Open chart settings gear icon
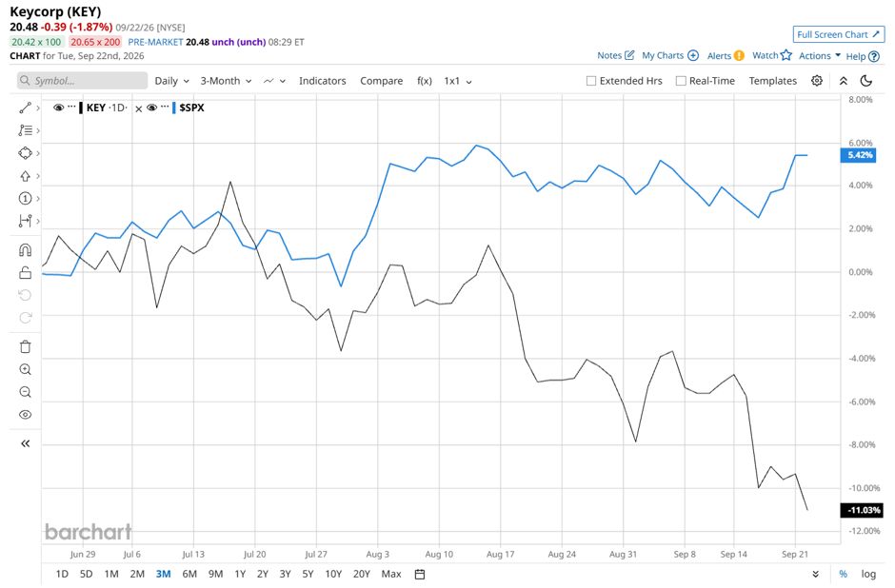This screenshot has width=895, height=588. 817,81
